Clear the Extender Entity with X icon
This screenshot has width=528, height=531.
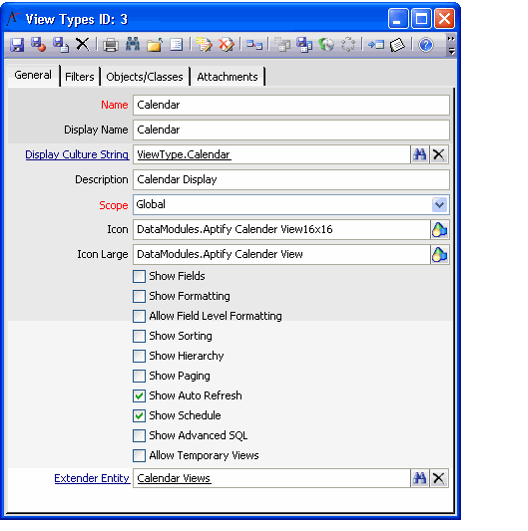439,478
